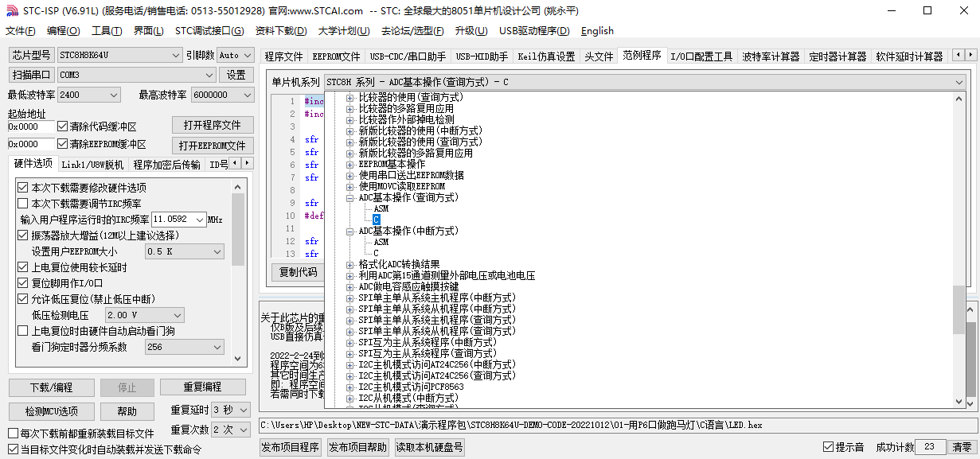This screenshot has width=980, height=459.
Task: Select ASM under ADC基本操作(查询方式)
Action: 381,208
